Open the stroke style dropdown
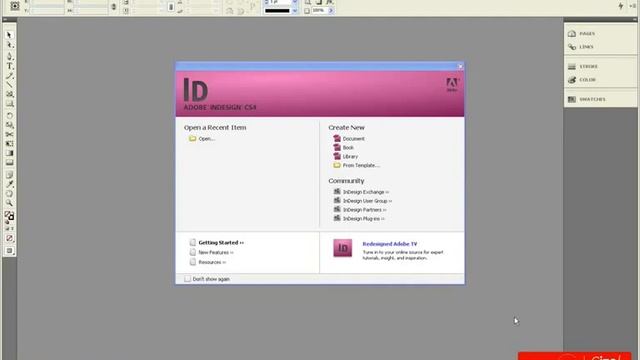640x360 pixels. pyautogui.click(x=295, y=11)
